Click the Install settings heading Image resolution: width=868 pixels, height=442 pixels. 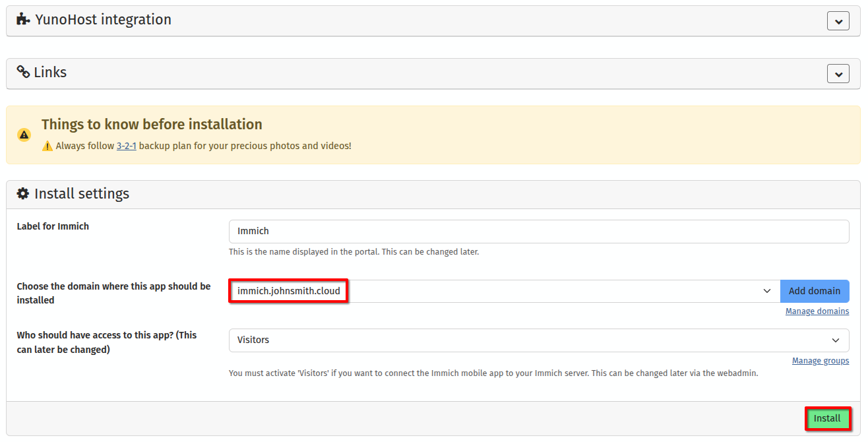click(x=82, y=193)
